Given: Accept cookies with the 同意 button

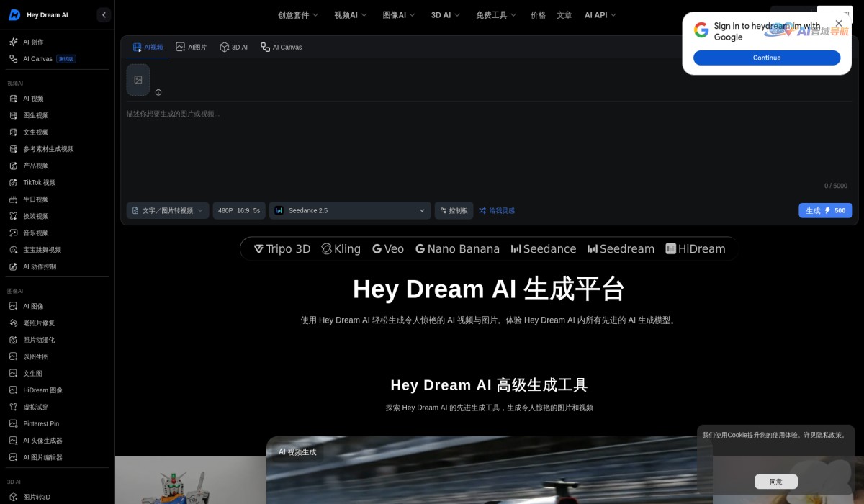Looking at the screenshot, I should tap(775, 482).
